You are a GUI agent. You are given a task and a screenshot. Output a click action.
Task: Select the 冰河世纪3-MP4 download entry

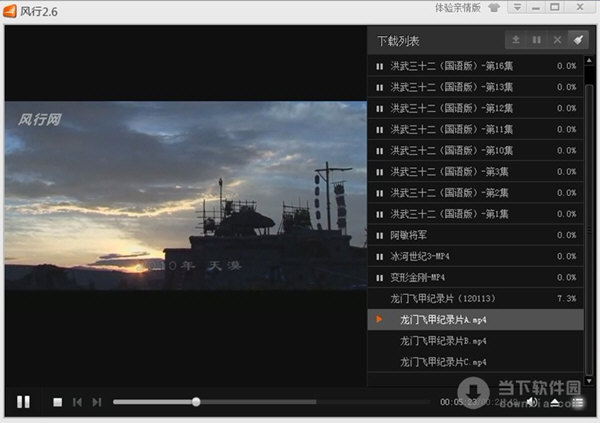point(475,256)
